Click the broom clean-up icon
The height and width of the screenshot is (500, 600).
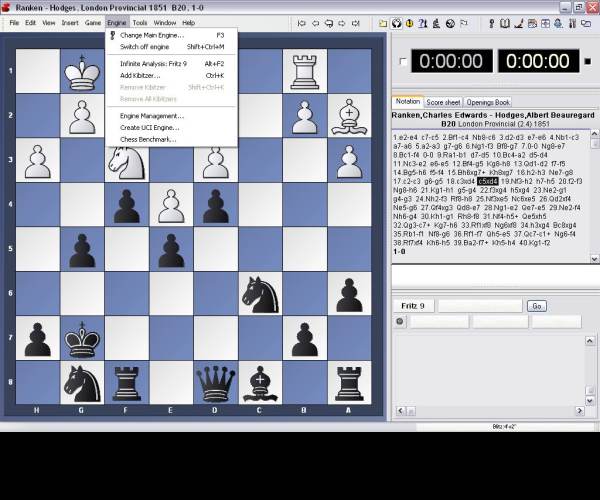[518, 24]
